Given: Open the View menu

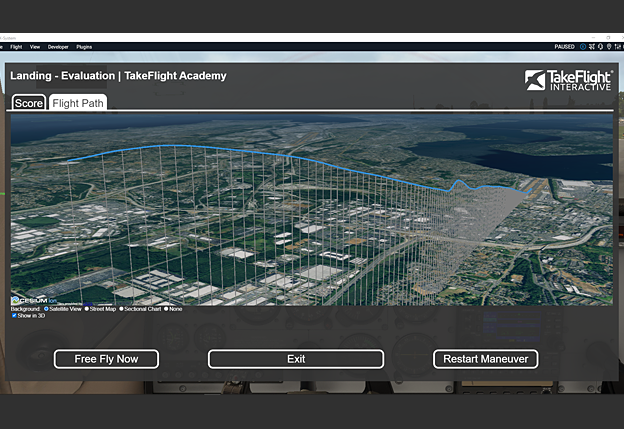Looking at the screenshot, I should coord(35,47).
